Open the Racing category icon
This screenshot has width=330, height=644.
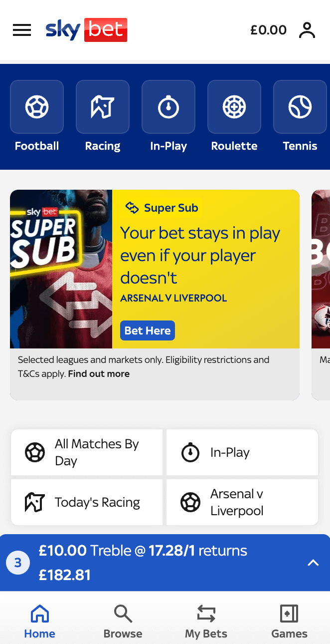[x=103, y=107]
